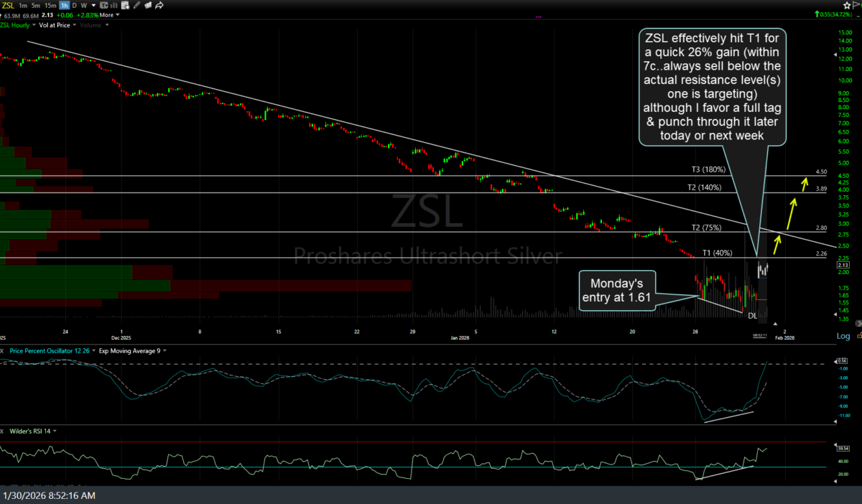Click the +0.06 price change value
Screen dimensions: 862x504
point(65,15)
